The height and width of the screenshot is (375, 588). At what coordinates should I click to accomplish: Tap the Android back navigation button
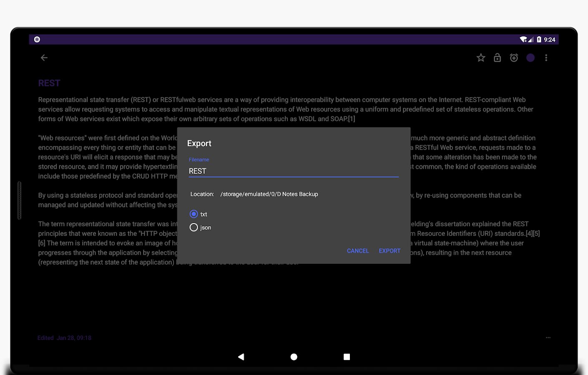[x=241, y=357]
